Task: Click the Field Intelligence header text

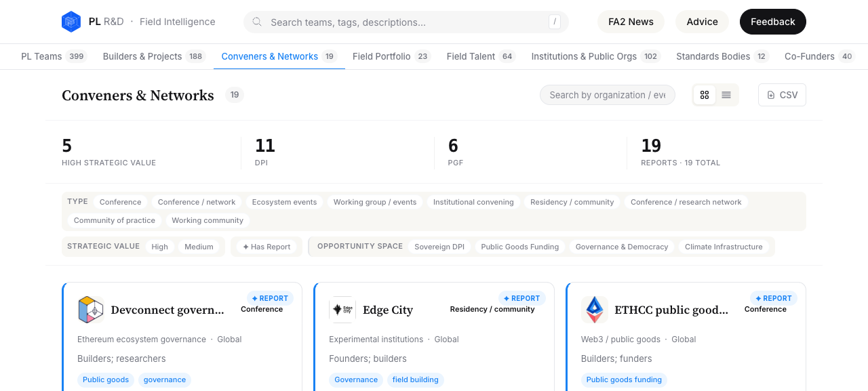Action: click(x=178, y=22)
